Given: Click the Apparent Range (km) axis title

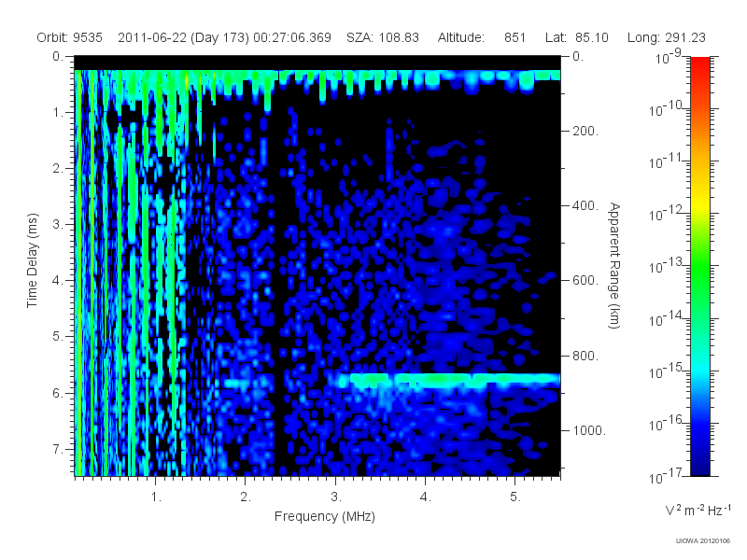Looking at the screenshot, I should [614, 265].
